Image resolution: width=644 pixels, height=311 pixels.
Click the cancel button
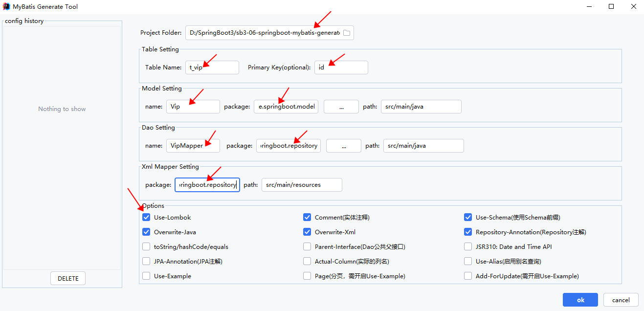[621, 300]
